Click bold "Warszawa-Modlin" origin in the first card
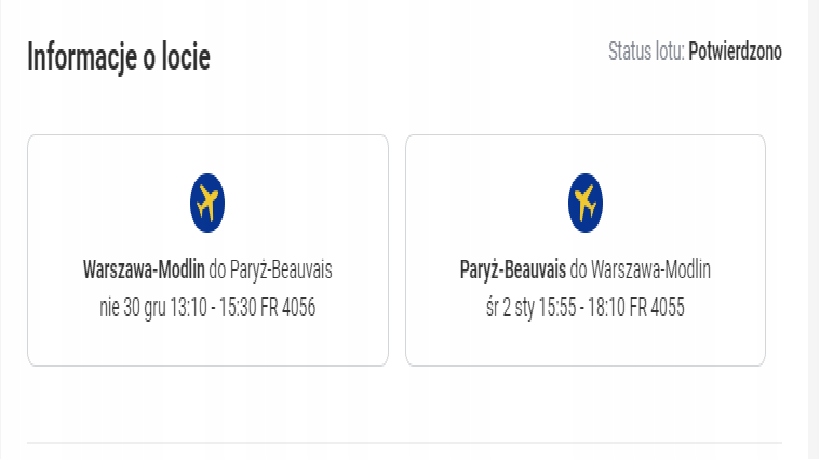 (x=144, y=269)
